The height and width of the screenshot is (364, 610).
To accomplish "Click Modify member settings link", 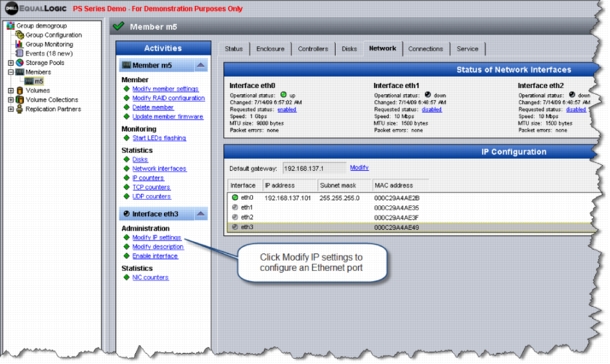I will tap(165, 89).
